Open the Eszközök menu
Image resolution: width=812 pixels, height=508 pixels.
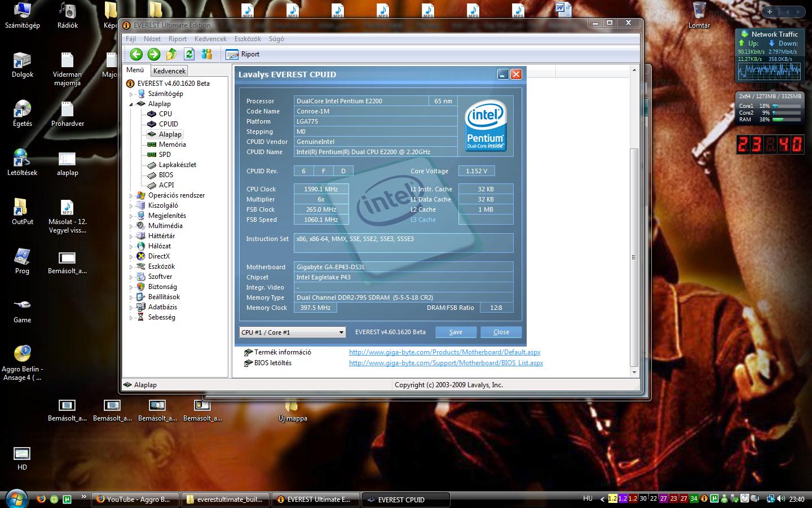coord(248,39)
